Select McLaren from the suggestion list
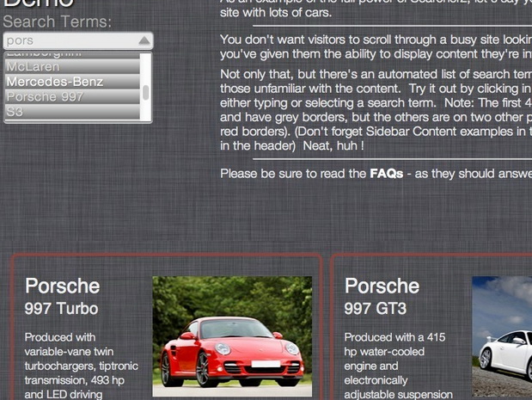 click(72, 66)
